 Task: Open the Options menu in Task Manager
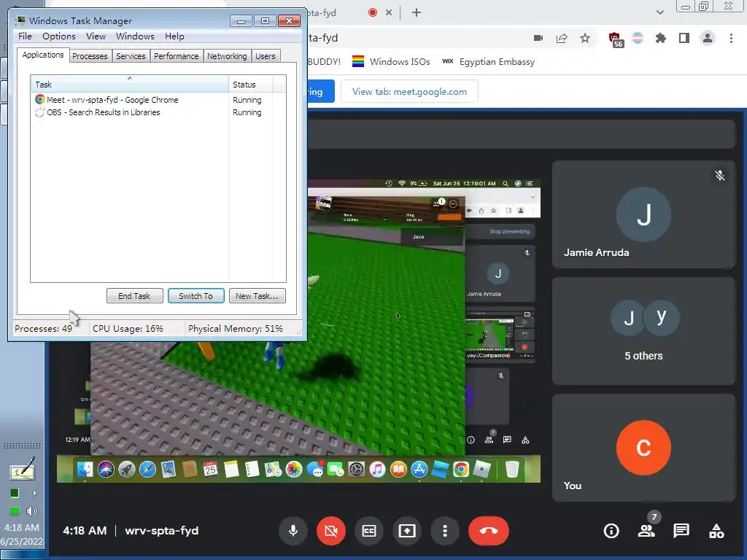[x=58, y=36]
